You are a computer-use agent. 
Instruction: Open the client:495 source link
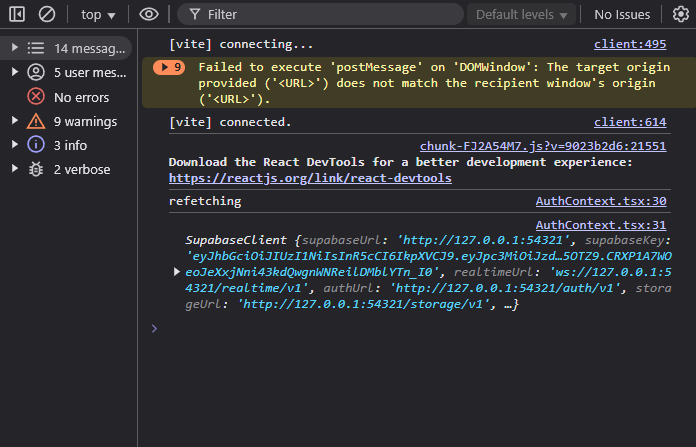click(629, 44)
